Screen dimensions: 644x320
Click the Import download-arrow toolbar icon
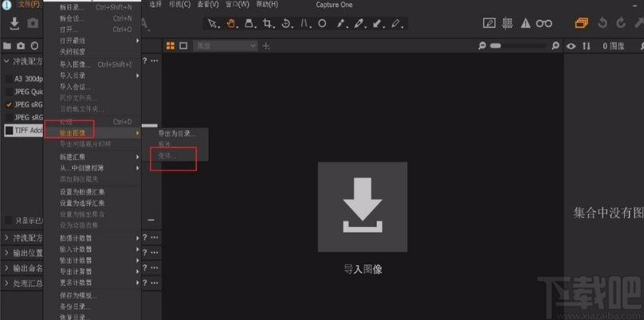point(14,23)
